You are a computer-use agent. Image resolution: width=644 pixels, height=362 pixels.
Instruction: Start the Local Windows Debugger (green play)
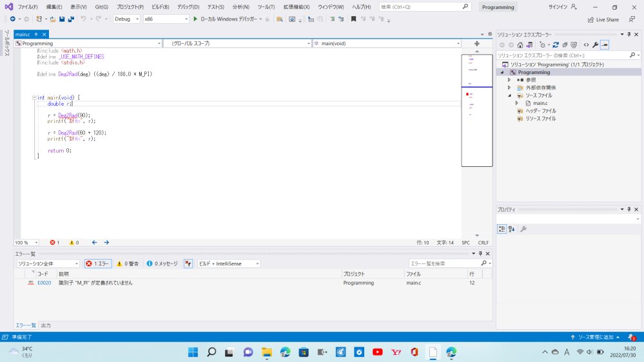coord(195,19)
